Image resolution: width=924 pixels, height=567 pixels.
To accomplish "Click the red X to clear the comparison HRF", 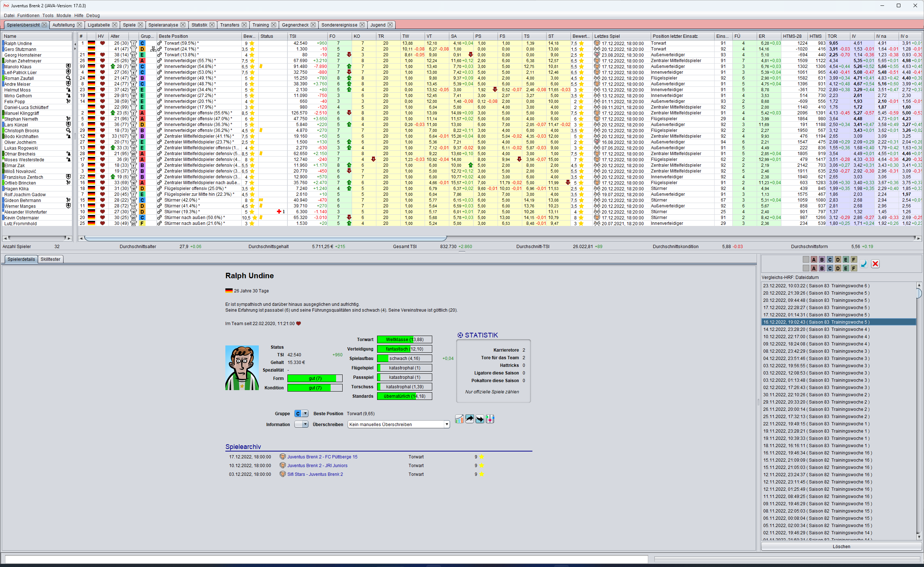I will 875,264.
